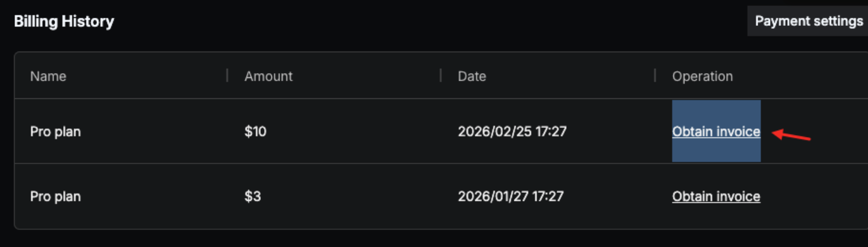The width and height of the screenshot is (868, 247).
Task: Click the 2026/02/25 17:27 date
Action: point(512,131)
